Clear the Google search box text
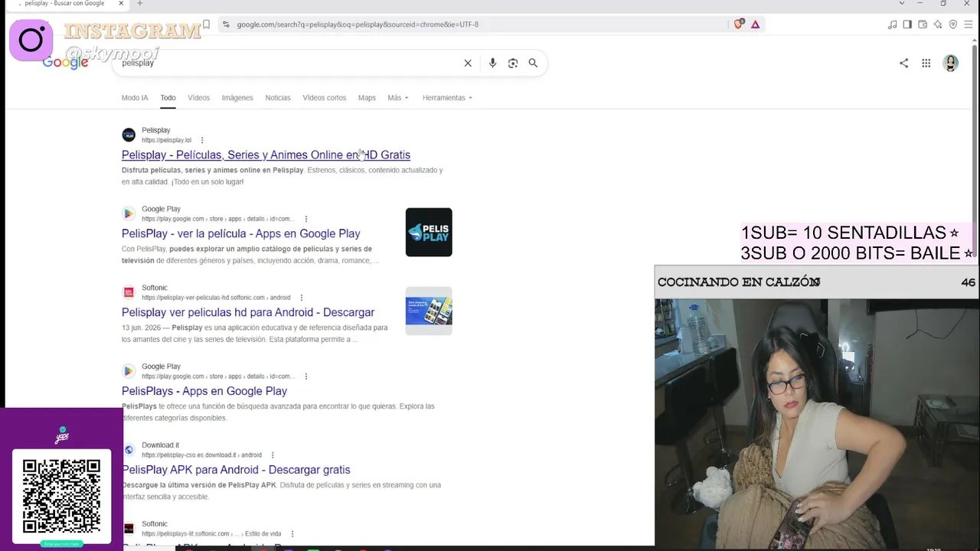This screenshot has width=980, height=551. click(468, 63)
